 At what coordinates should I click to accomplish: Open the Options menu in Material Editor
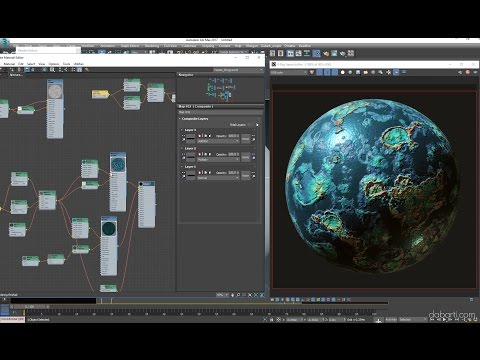(54, 64)
